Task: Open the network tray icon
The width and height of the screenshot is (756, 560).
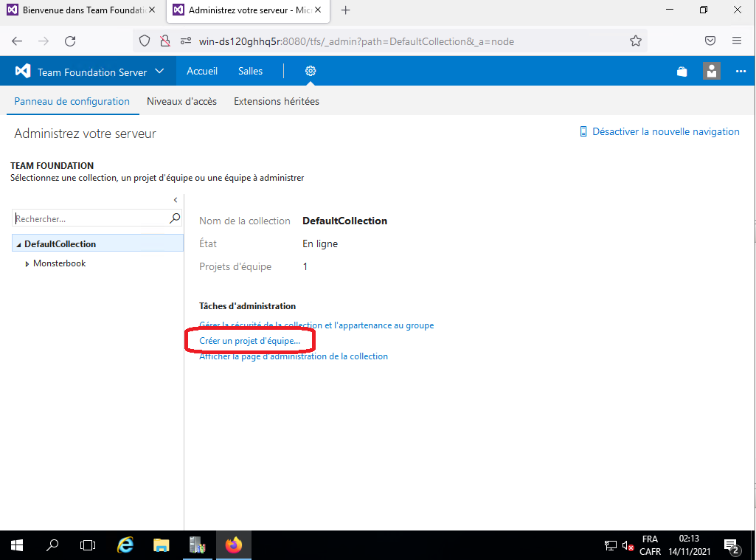Action: 611,545
